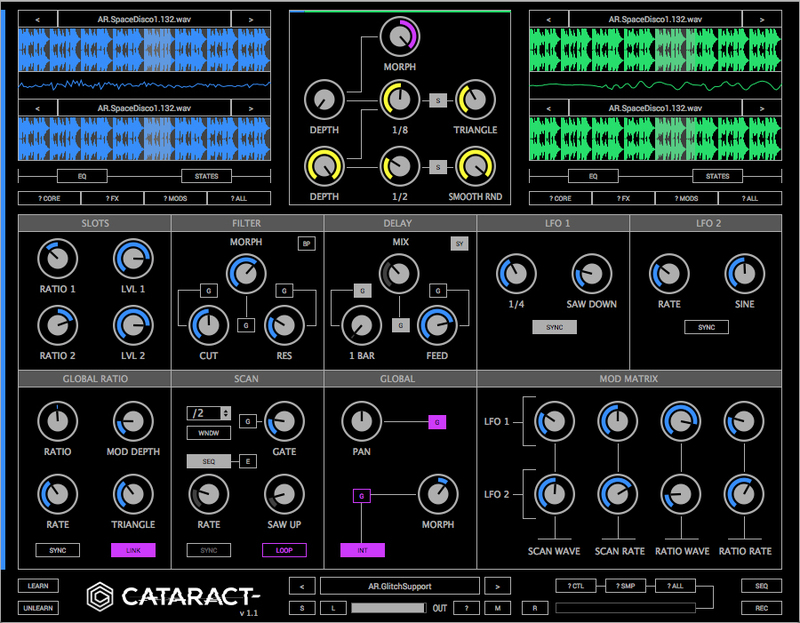
Task: Load previous sample in top blue slot
Action: (x=38, y=19)
